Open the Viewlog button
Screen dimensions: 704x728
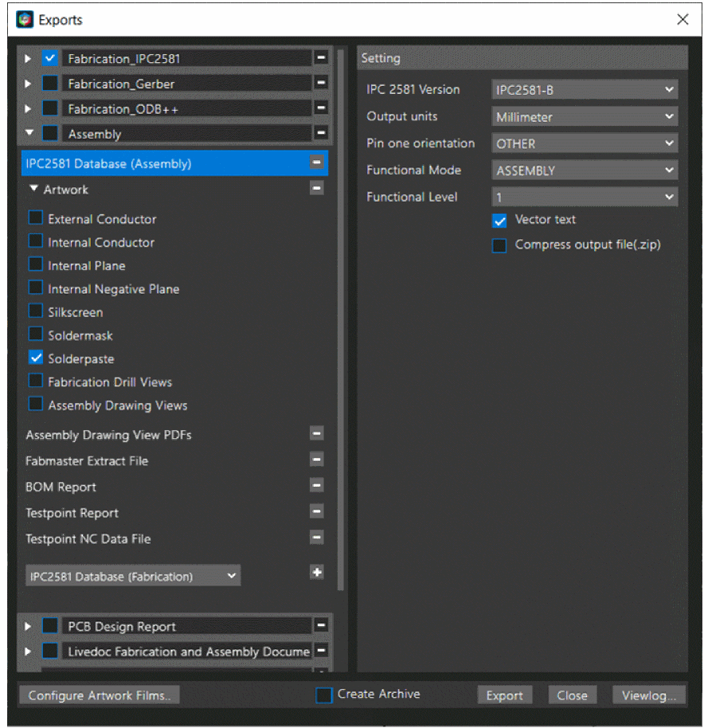coord(649,695)
